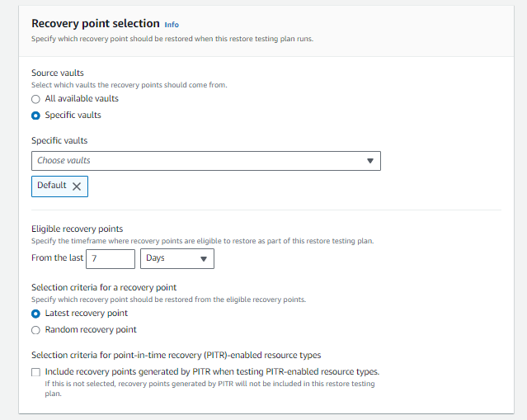Click the Include recovery points generated by PITR label
527x420 pixels.
(x=212, y=371)
